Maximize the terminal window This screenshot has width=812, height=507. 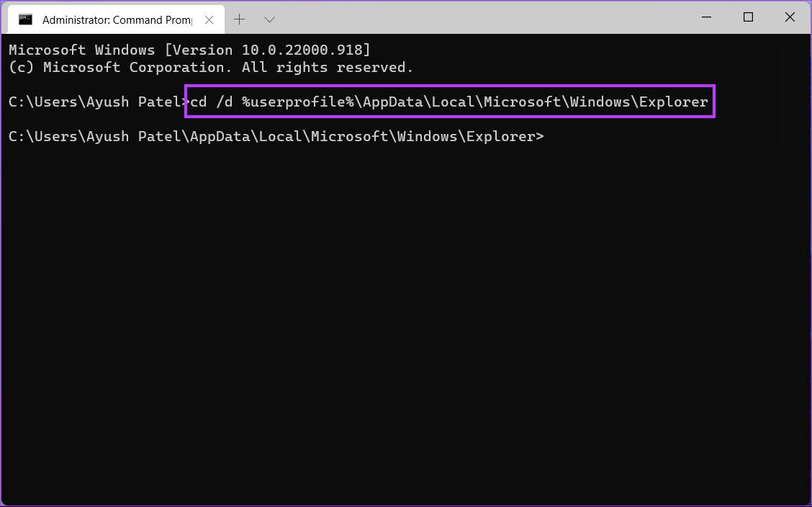tap(748, 17)
